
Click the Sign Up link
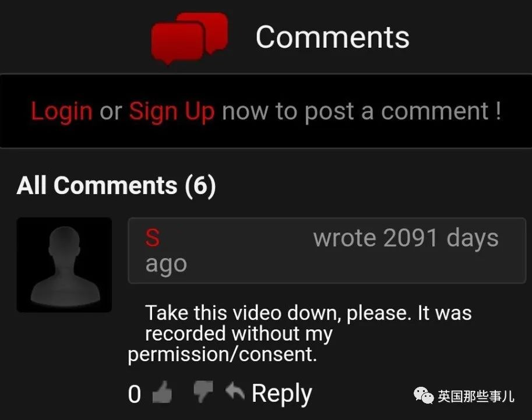click(x=172, y=111)
